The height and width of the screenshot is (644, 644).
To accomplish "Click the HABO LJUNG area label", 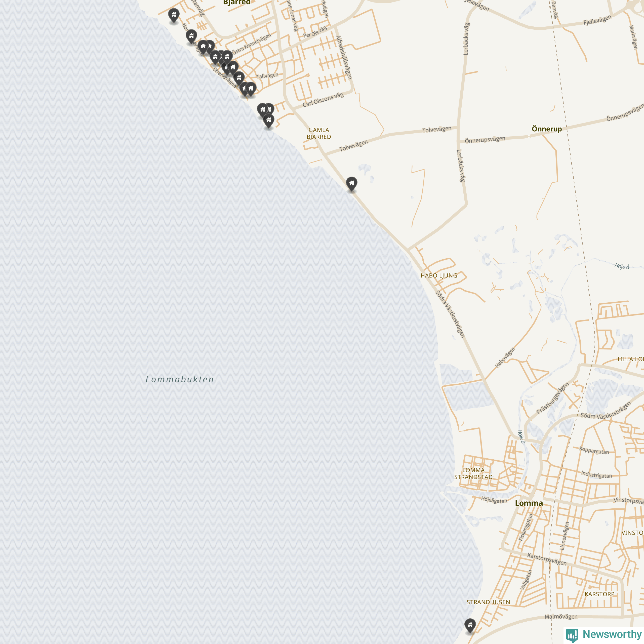I will tap(439, 275).
